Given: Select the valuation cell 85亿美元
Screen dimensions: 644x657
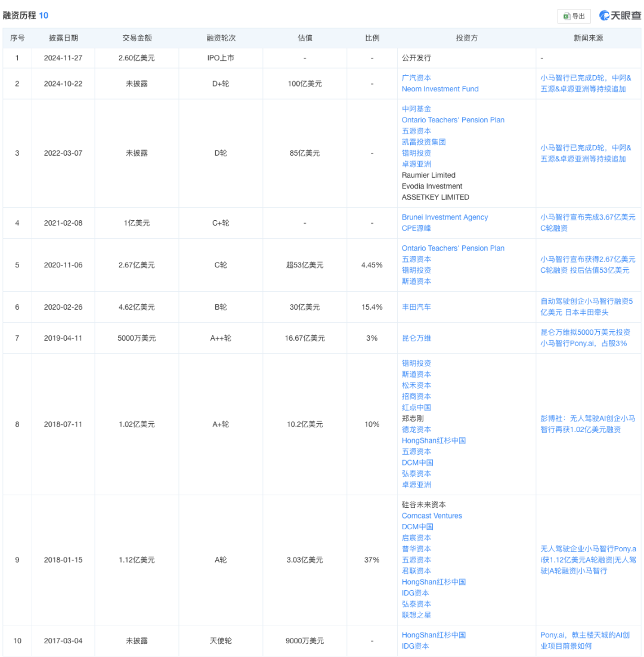Looking at the screenshot, I should (x=305, y=153).
